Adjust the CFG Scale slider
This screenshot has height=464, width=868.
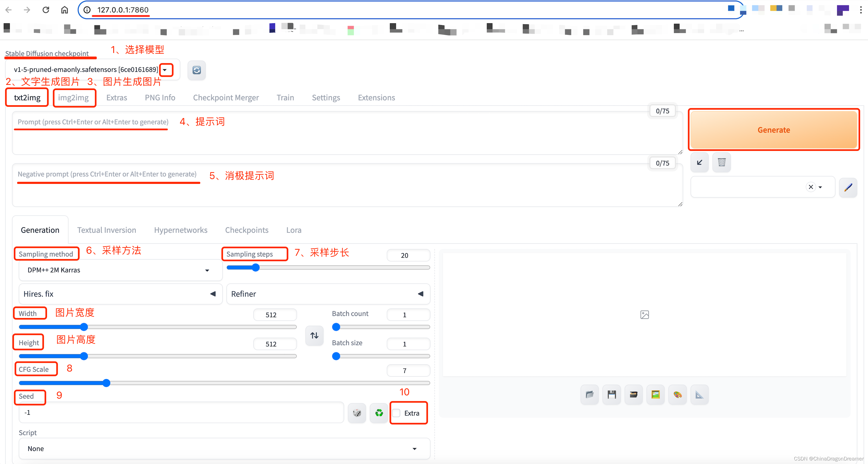pos(224,383)
